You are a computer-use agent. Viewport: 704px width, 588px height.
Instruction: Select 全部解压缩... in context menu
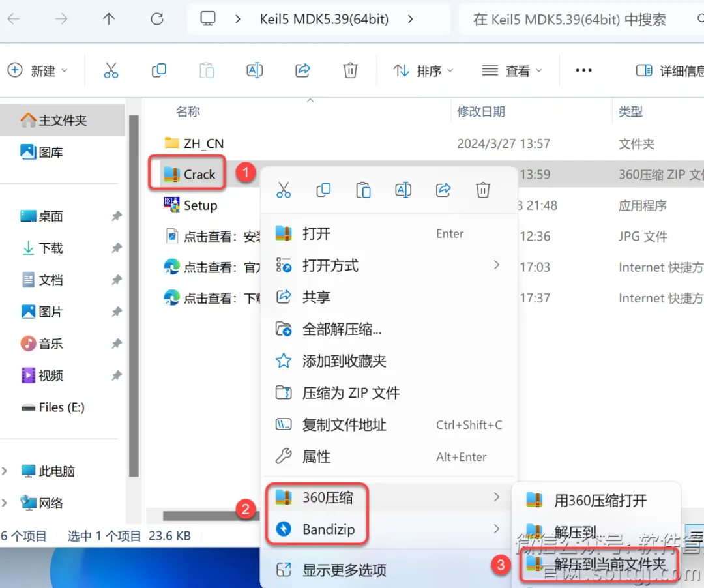click(x=389, y=329)
